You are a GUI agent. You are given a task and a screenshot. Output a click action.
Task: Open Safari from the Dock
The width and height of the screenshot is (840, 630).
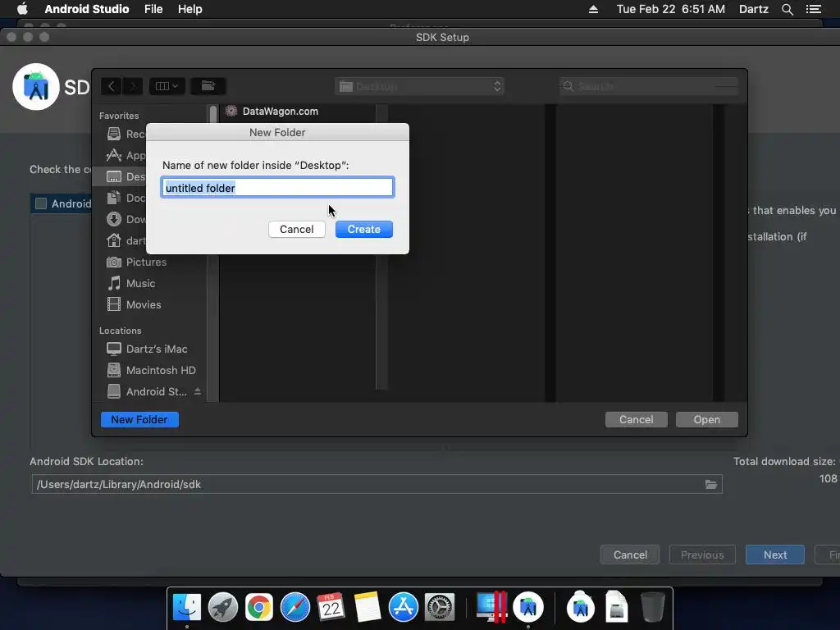pos(295,608)
